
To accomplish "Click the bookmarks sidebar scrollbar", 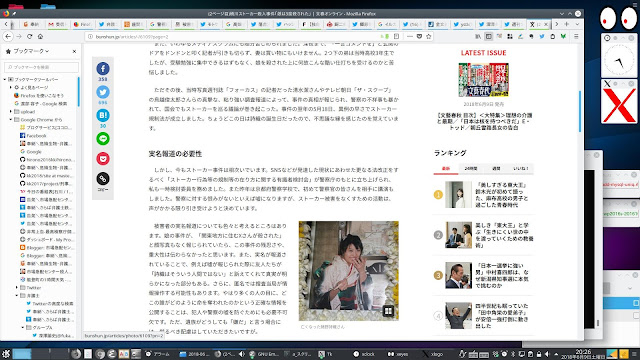I will click(78, 91).
